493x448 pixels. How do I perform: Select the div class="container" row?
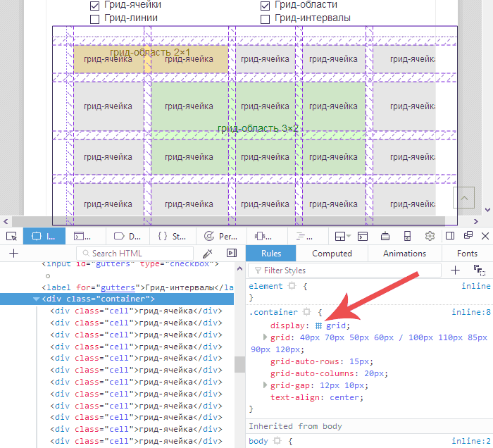[x=117, y=299]
